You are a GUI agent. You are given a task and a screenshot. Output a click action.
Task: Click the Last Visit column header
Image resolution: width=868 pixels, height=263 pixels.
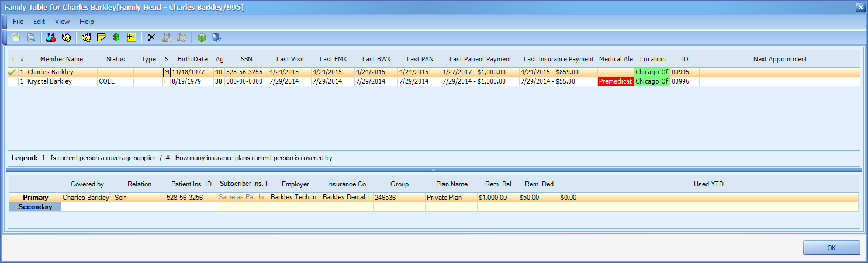[291, 59]
